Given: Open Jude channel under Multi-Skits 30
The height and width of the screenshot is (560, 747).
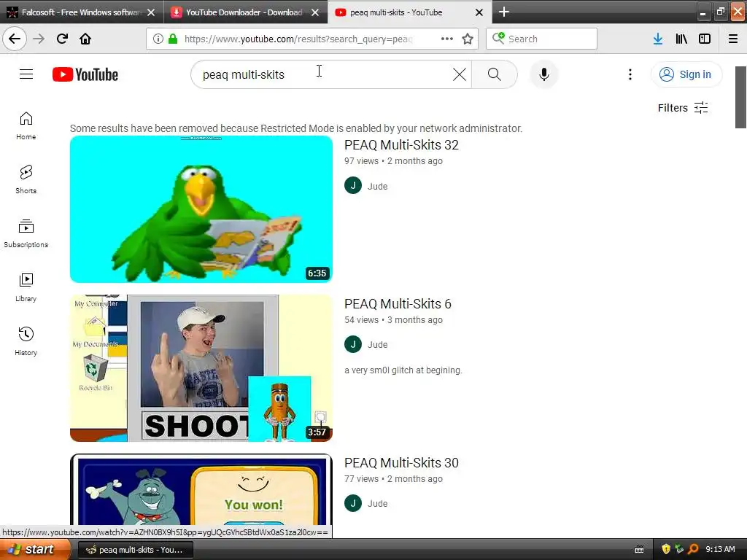Looking at the screenshot, I should click(377, 503).
